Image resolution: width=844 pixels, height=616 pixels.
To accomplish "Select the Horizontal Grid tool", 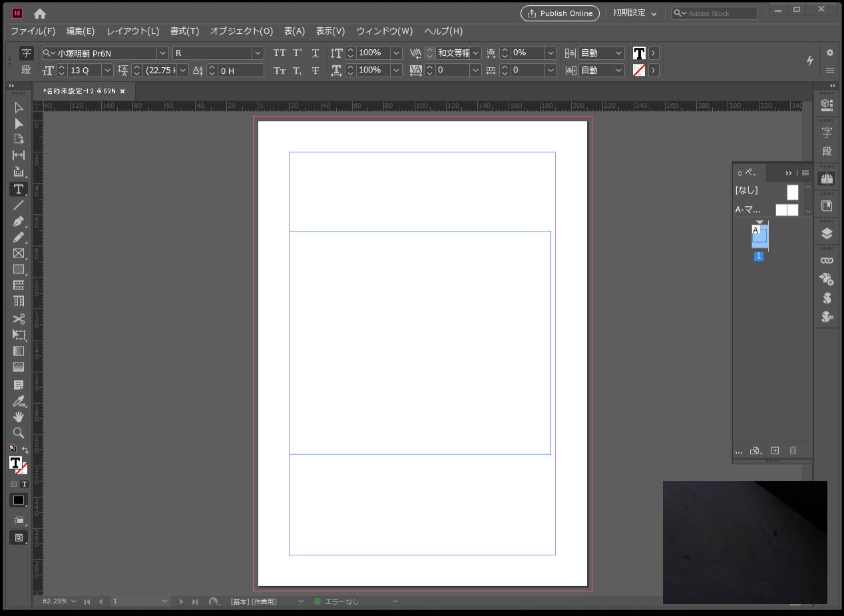I will [19, 285].
